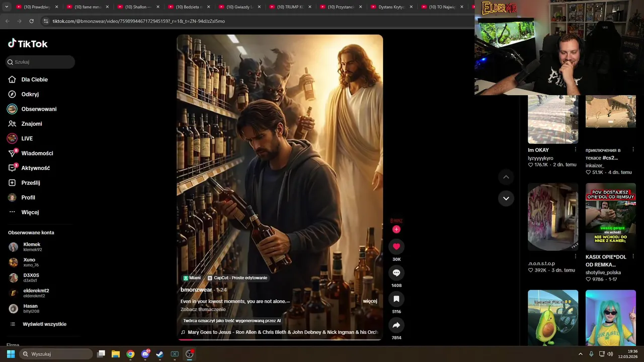Open comments showing 1408
This screenshot has width=644, height=362.
396,273
